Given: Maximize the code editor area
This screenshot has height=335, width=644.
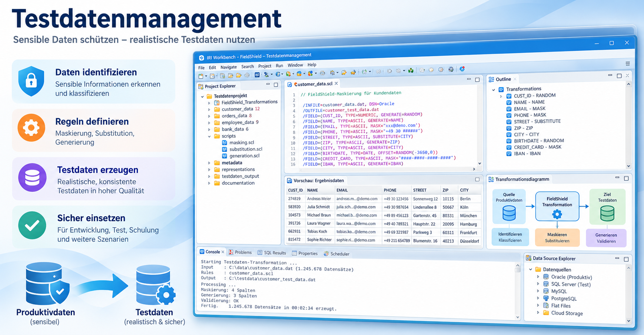Looking at the screenshot, I should pos(477,80).
